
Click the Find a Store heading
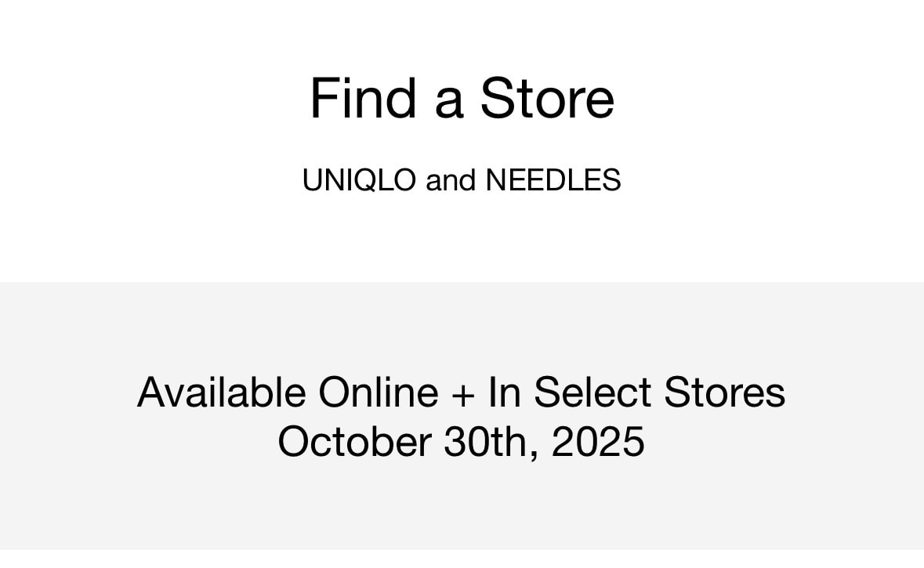(462, 99)
